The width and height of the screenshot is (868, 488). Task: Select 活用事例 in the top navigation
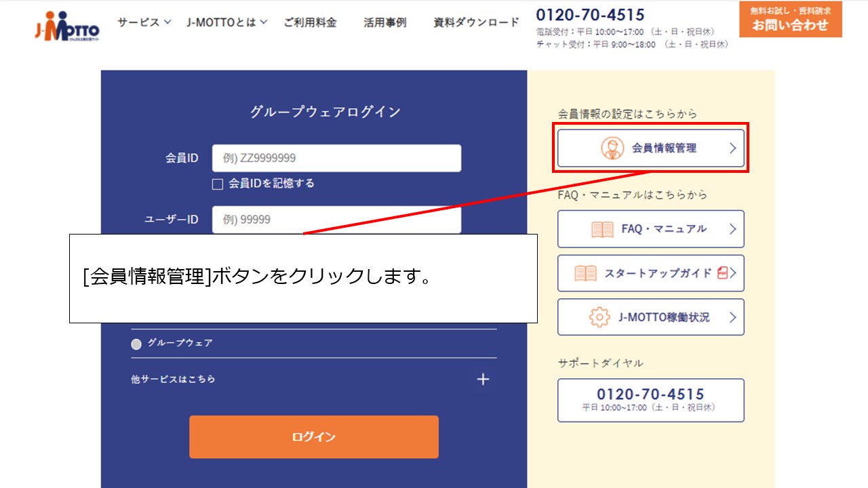tap(384, 22)
